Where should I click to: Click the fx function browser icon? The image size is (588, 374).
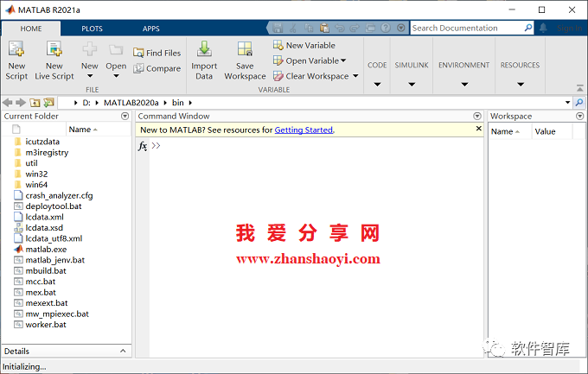[x=143, y=146]
